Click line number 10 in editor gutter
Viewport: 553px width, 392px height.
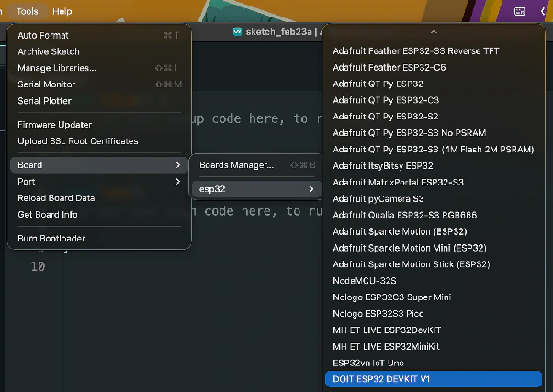pos(38,266)
